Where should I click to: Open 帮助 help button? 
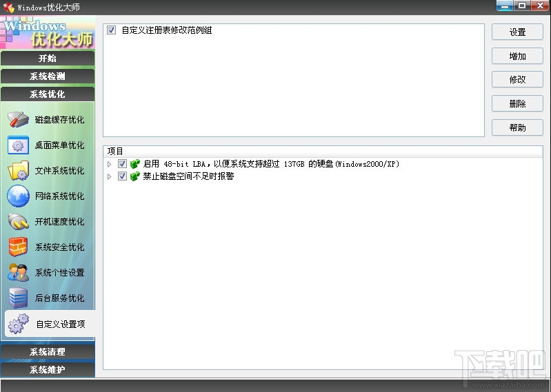(x=517, y=127)
